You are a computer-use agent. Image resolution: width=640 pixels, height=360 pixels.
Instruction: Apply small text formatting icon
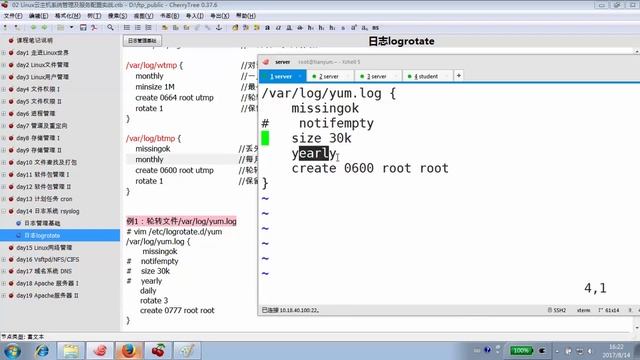[x=343, y=28]
